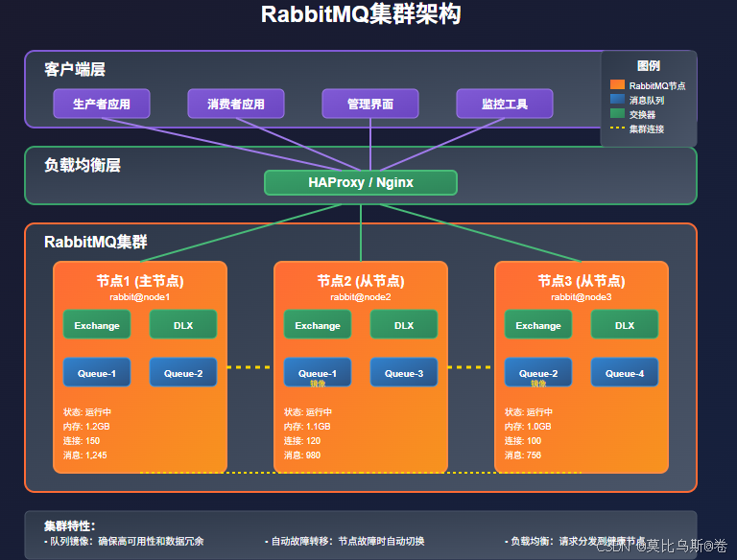The height and width of the screenshot is (560, 737).
Task: Click the green 交换器 legend swatch
Action: [617, 113]
